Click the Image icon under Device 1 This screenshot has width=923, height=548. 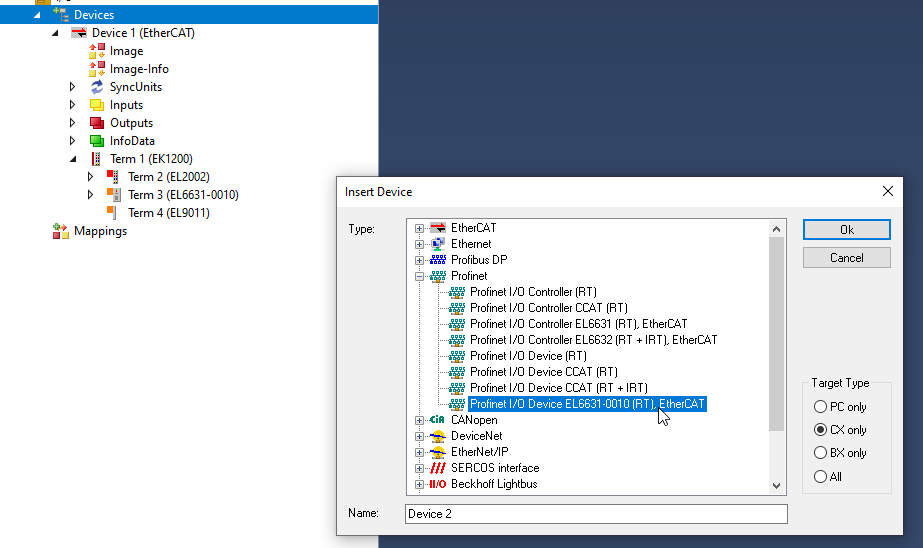(97, 51)
